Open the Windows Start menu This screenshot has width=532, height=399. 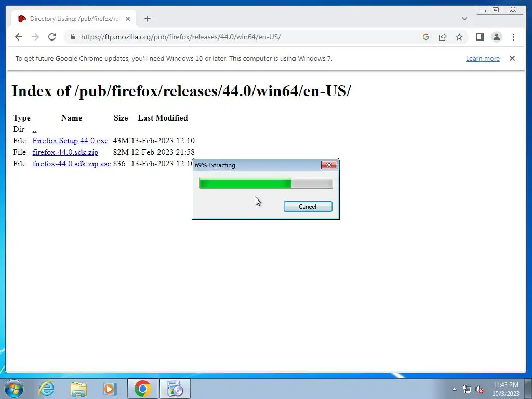tap(14, 389)
